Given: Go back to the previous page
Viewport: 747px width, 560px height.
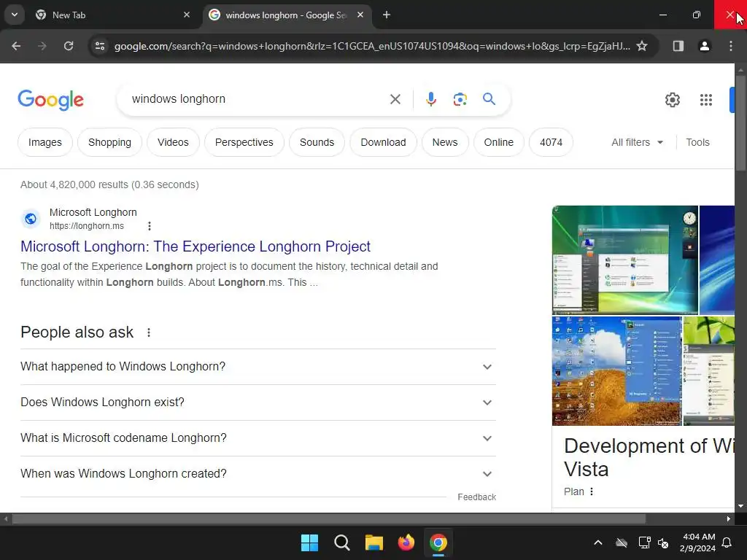Looking at the screenshot, I should pyautogui.click(x=16, y=46).
